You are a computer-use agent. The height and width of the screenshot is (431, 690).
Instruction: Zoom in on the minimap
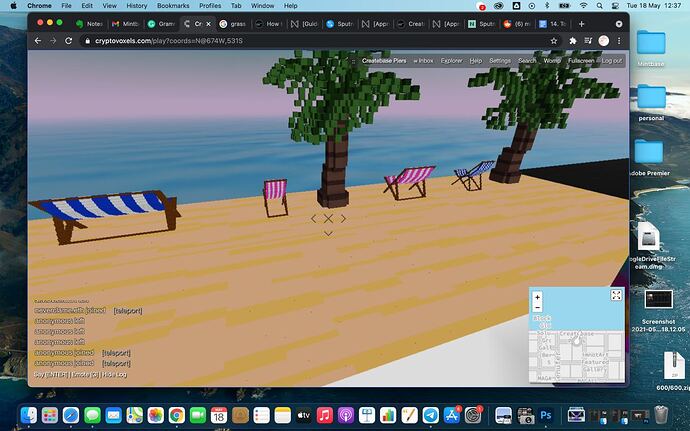537,297
